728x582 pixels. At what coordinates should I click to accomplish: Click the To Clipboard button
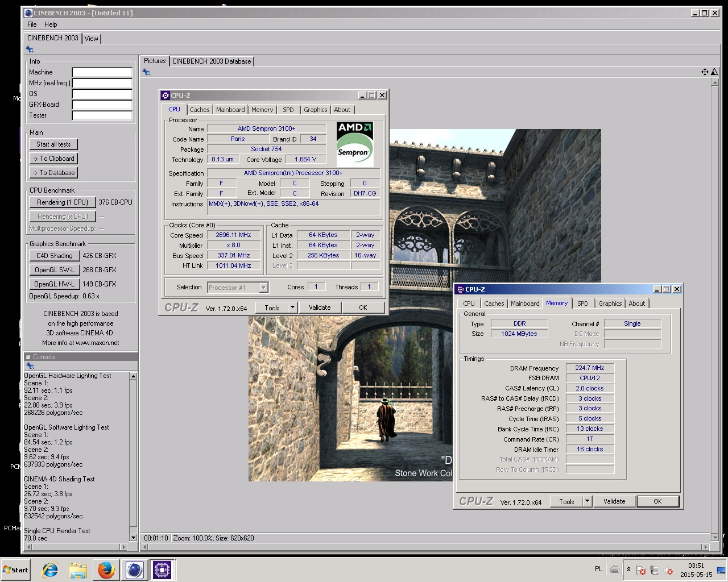(x=53, y=159)
